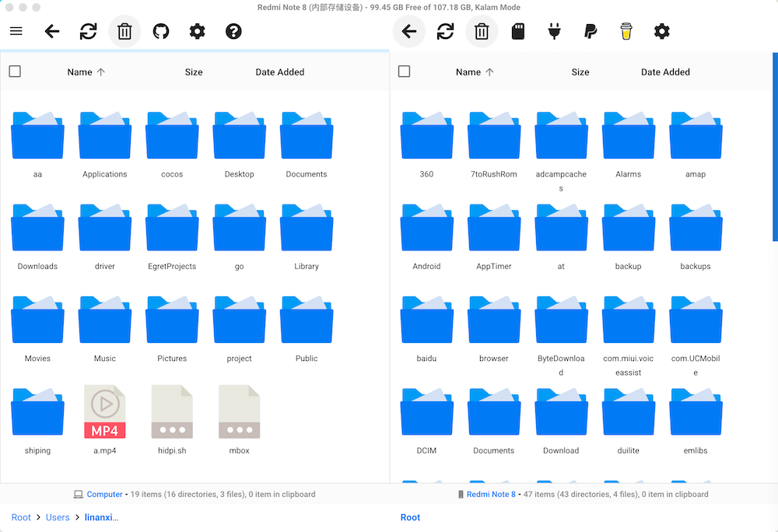Toggle select-all checkbox in Computer pane

(15, 72)
